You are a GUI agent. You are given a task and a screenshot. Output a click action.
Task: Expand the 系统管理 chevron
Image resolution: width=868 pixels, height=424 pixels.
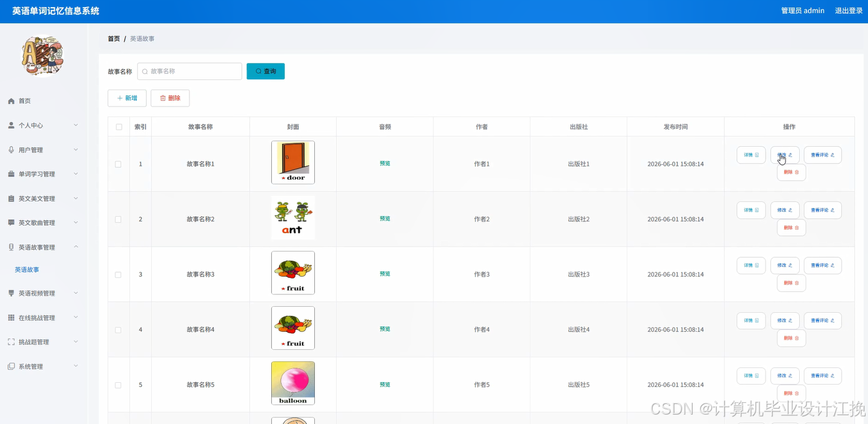tap(76, 366)
